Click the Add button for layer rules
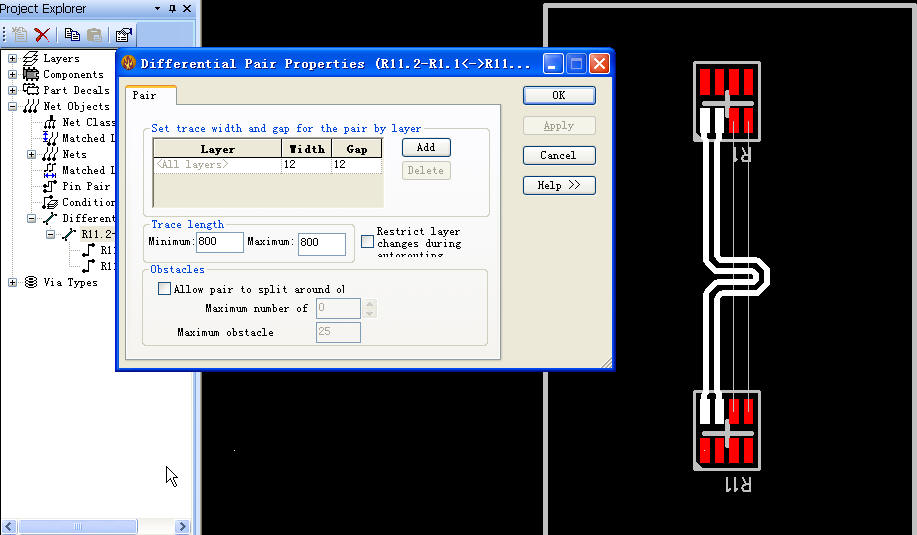This screenshot has width=917, height=535. pos(426,147)
